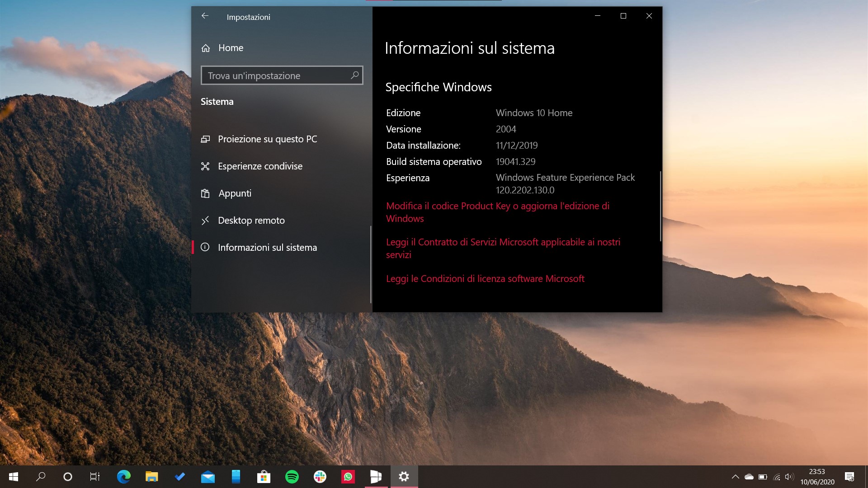Open the Your Phone app

coord(236,477)
